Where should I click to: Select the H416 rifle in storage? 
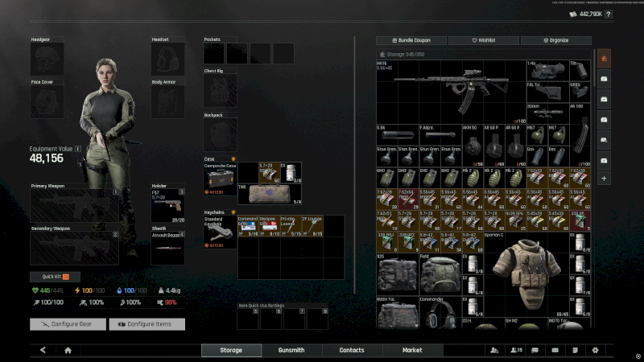[451, 93]
